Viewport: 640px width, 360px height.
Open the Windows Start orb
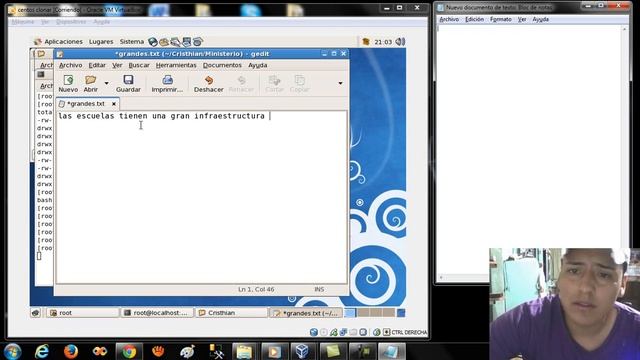tap(13, 351)
